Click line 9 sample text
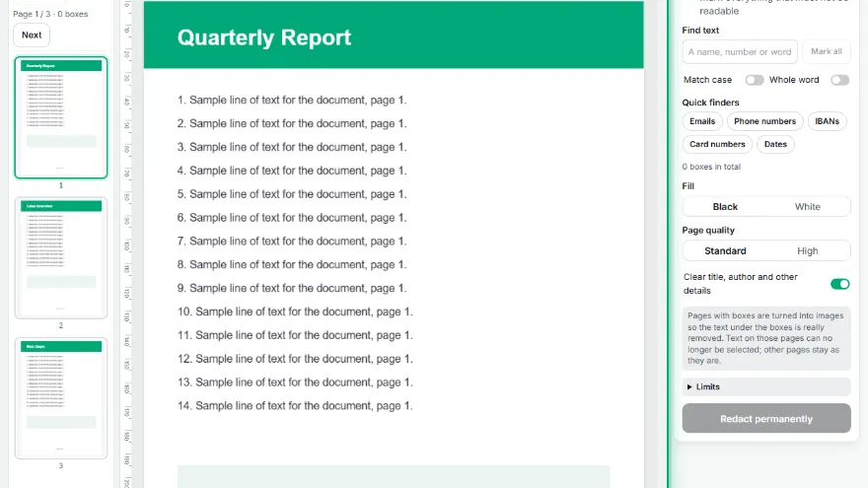The width and height of the screenshot is (868, 488). [x=292, y=288]
